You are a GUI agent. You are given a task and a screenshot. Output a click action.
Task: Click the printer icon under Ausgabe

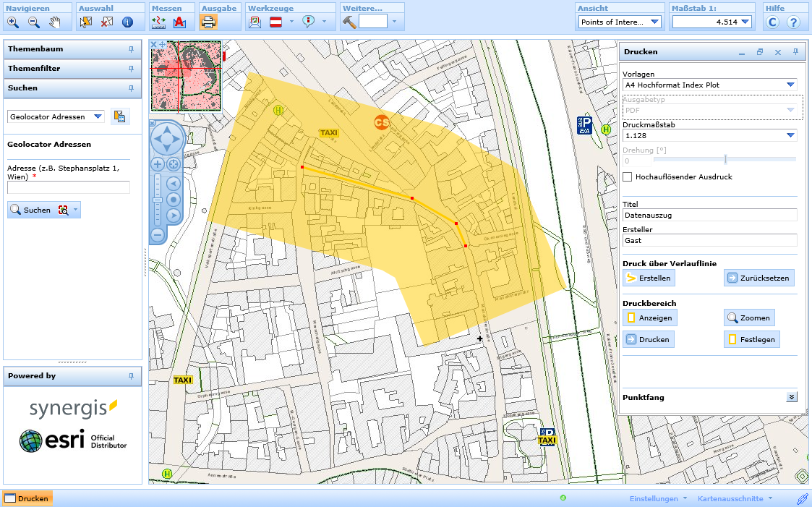208,22
